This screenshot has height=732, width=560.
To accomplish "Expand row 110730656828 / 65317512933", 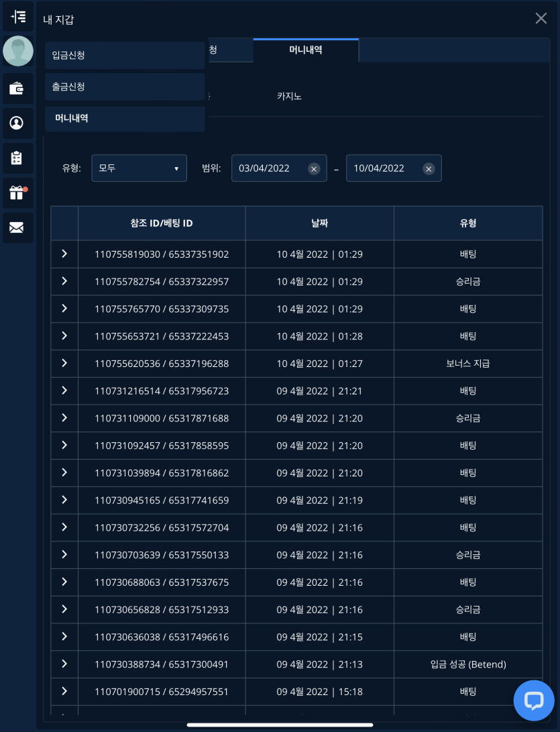I will pos(64,609).
